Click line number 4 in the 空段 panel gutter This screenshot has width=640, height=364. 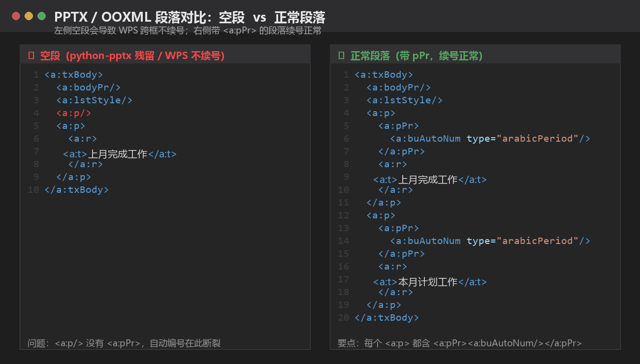[x=36, y=113]
